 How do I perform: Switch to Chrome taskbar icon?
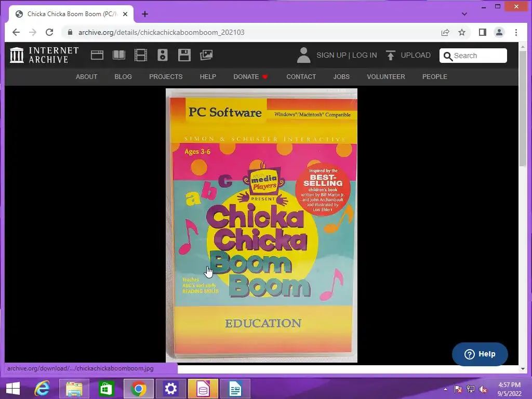(138, 389)
